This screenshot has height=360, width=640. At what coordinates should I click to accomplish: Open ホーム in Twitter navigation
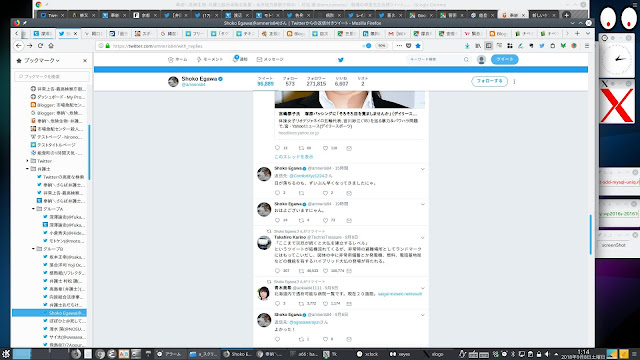click(x=178, y=60)
